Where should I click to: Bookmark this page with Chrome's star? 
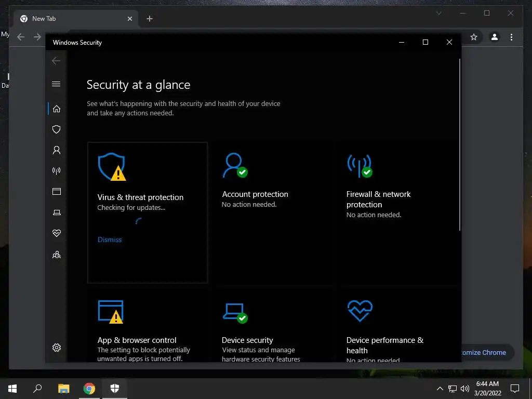pyautogui.click(x=474, y=37)
